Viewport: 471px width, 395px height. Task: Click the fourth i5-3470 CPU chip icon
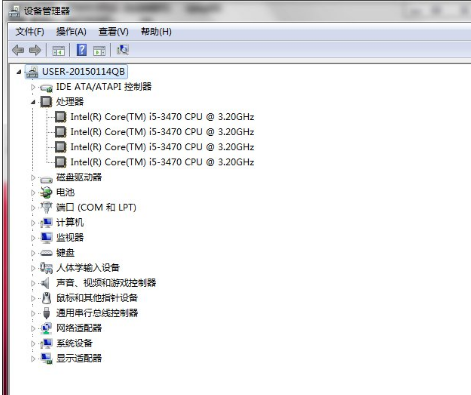(x=60, y=162)
